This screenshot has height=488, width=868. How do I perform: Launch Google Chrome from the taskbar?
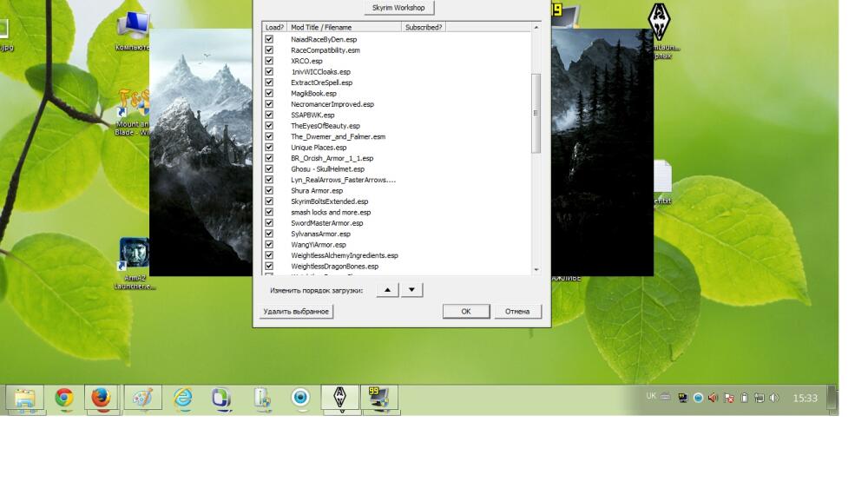[64, 398]
